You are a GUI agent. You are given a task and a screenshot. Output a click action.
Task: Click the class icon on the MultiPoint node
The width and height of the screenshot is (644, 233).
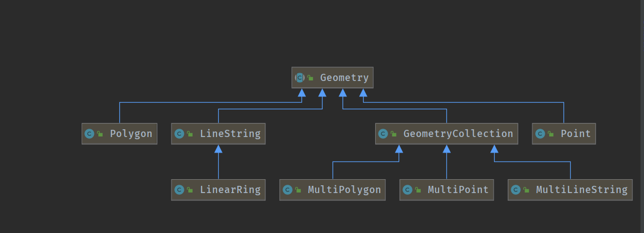click(407, 190)
